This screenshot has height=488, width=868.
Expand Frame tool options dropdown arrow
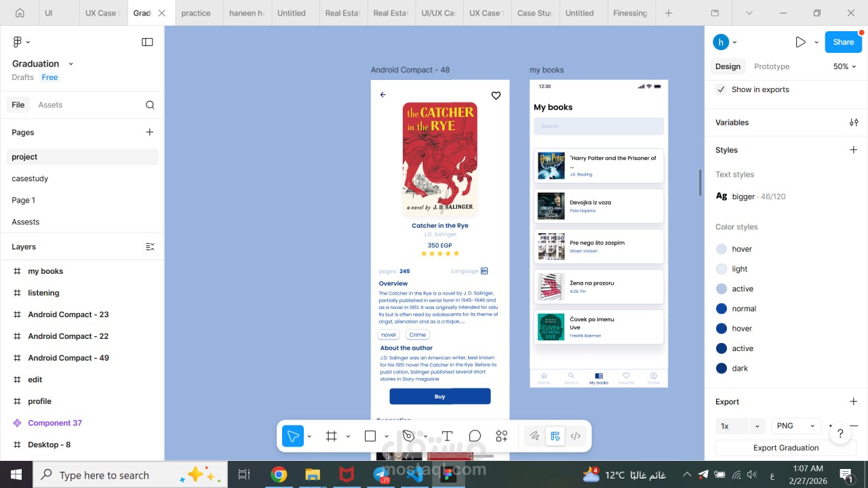348,436
